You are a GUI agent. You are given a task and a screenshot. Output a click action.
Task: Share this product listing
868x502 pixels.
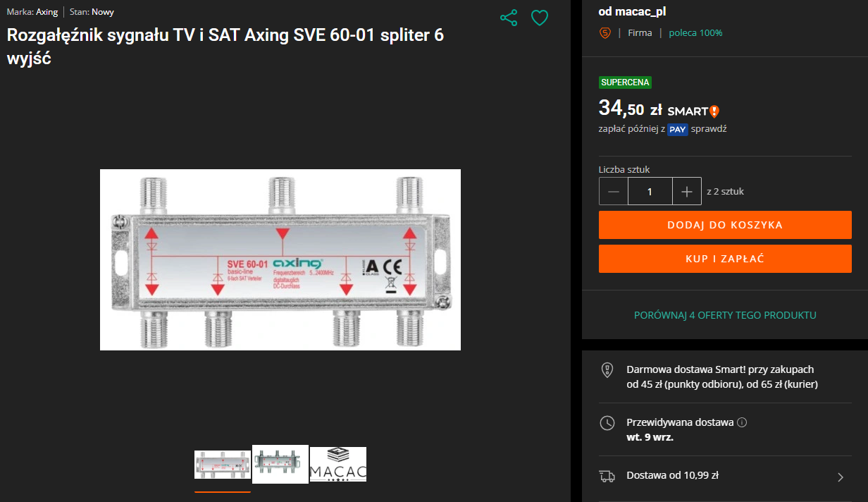pyautogui.click(x=509, y=18)
